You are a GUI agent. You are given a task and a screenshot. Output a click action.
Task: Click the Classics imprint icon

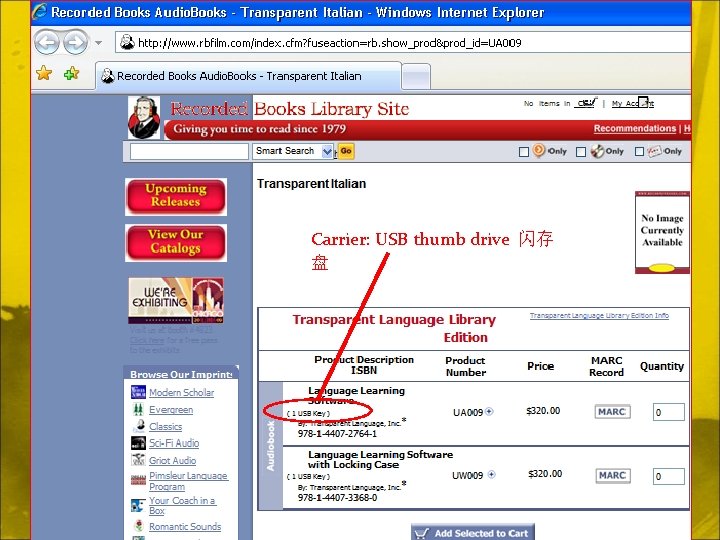click(x=140, y=426)
